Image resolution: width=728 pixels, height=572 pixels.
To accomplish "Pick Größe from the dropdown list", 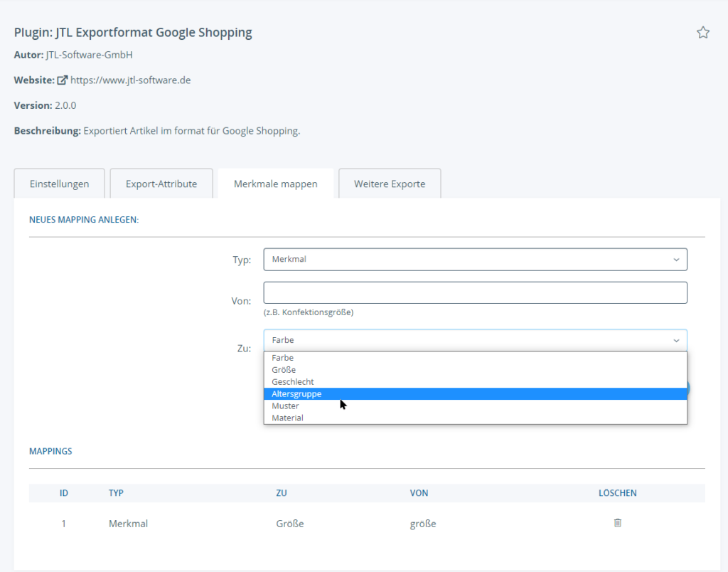I will click(x=284, y=370).
